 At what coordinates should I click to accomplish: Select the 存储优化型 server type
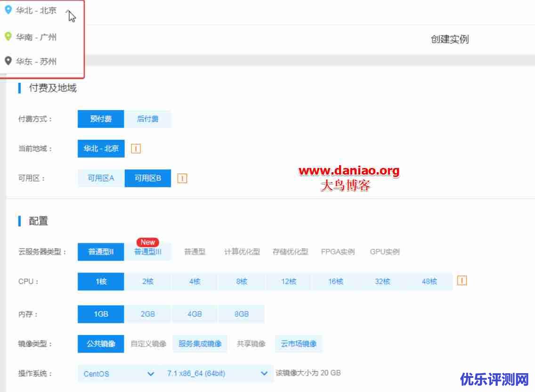pyautogui.click(x=290, y=251)
